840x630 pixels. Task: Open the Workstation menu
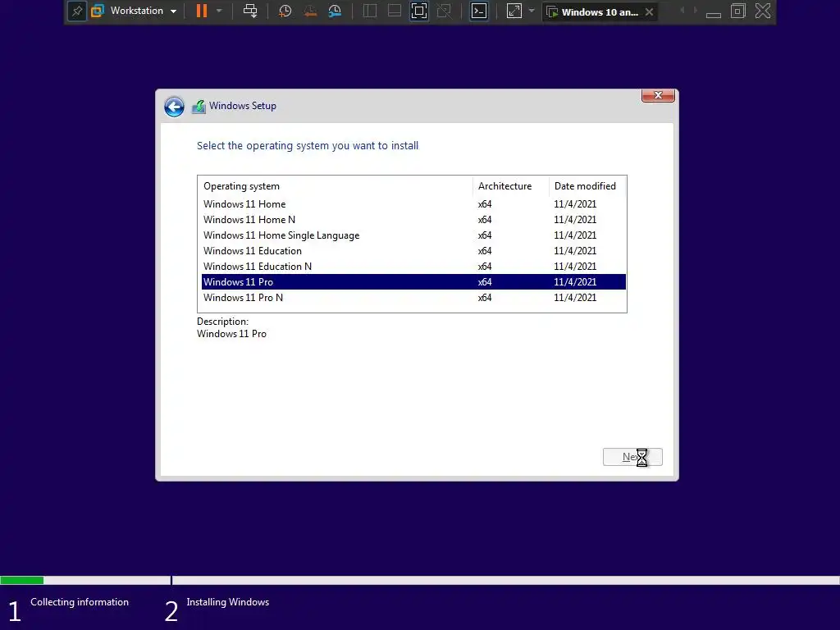(137, 11)
